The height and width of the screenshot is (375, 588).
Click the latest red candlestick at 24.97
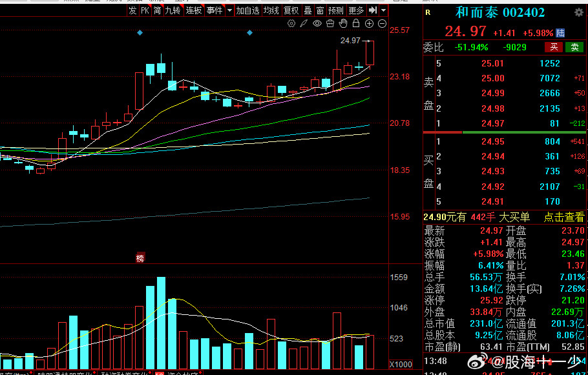[370, 53]
